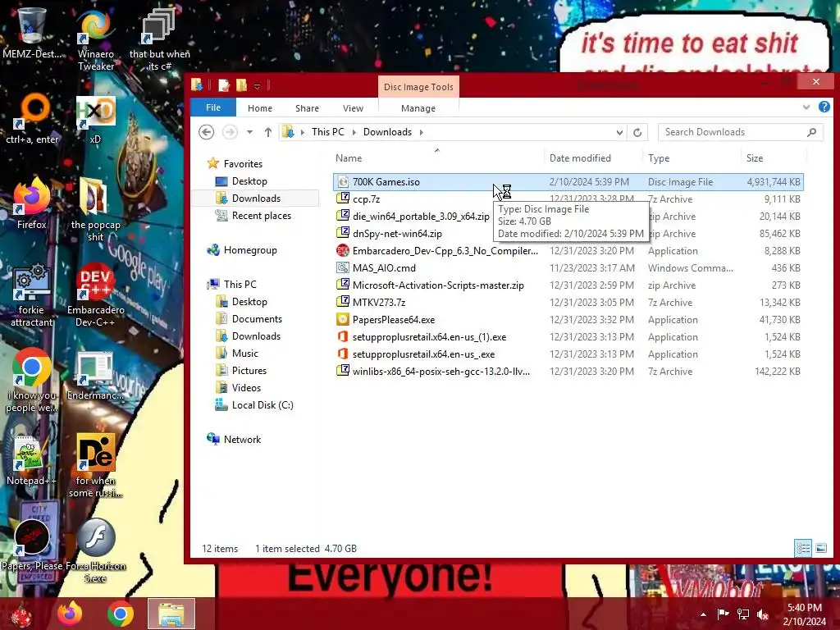Screen dimensions: 840x630
Task: Launch Embarcadero Dev-C++ desktop shortcut
Action: click(95, 294)
